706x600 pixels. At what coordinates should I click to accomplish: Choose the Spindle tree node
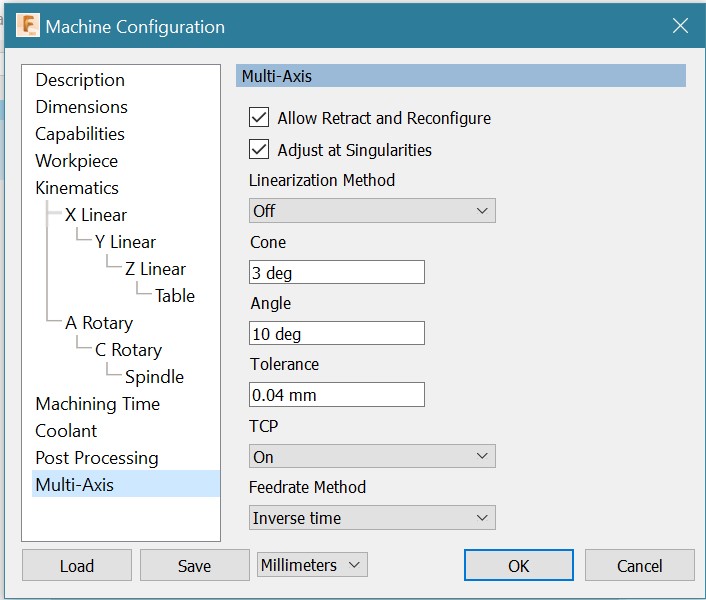(x=154, y=377)
